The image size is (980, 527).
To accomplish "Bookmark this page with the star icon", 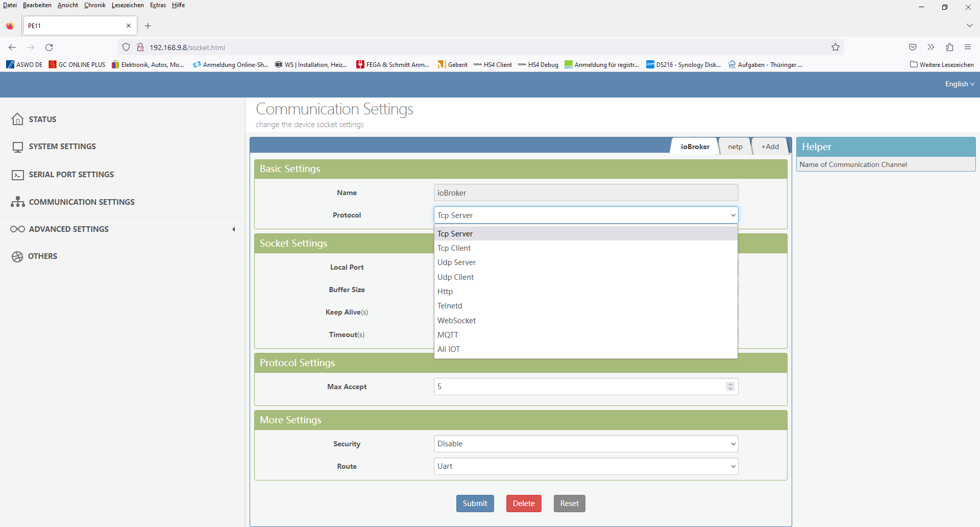I will coord(836,47).
